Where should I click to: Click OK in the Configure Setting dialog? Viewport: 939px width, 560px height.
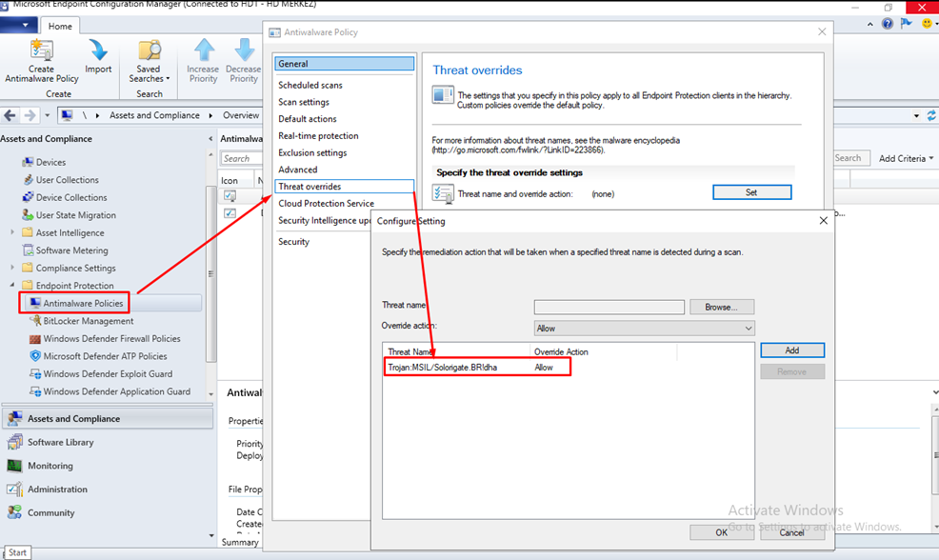click(x=722, y=532)
